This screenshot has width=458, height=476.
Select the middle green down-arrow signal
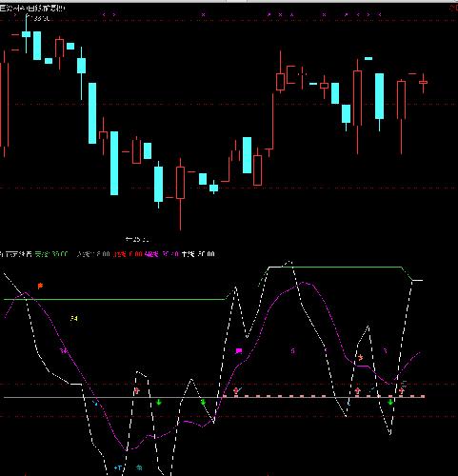tap(203, 403)
